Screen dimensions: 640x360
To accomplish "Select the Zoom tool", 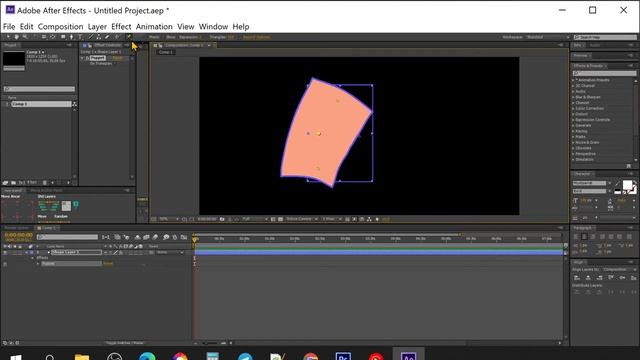I will point(25,37).
